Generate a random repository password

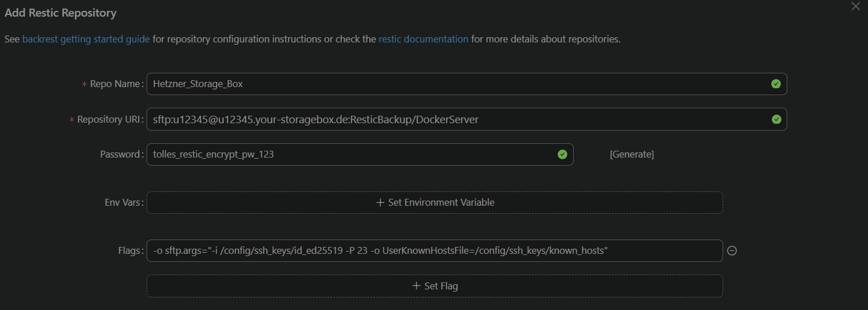632,154
